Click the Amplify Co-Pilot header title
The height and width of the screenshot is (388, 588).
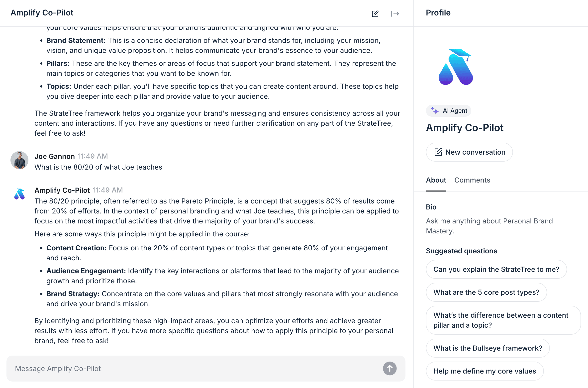42,13
